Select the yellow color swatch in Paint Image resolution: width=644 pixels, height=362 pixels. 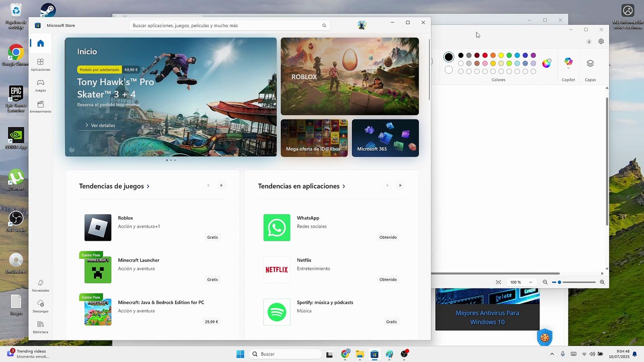click(501, 55)
